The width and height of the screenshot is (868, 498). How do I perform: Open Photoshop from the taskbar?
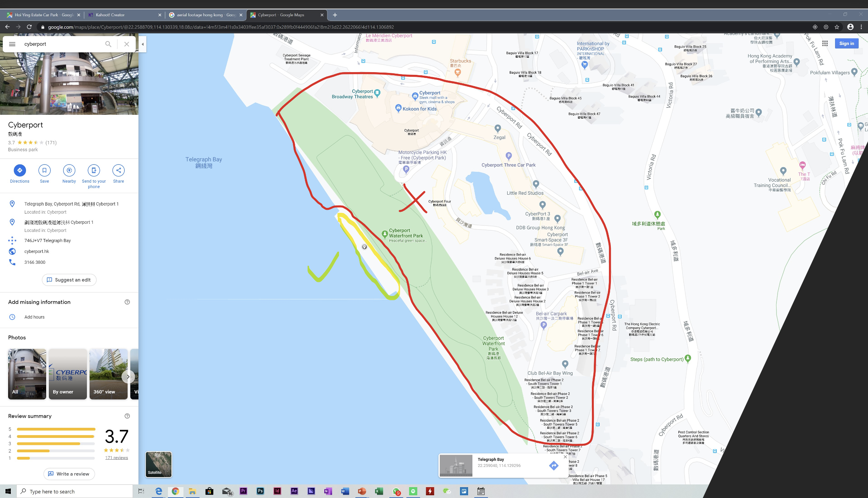(260, 491)
